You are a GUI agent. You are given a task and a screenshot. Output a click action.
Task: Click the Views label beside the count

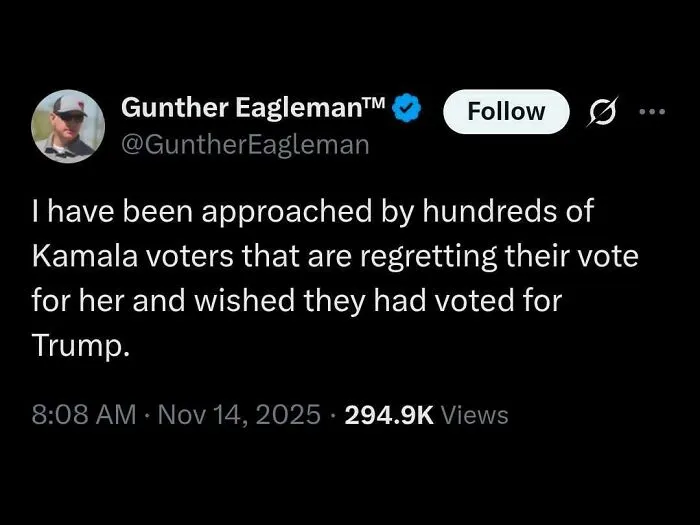tap(475, 415)
